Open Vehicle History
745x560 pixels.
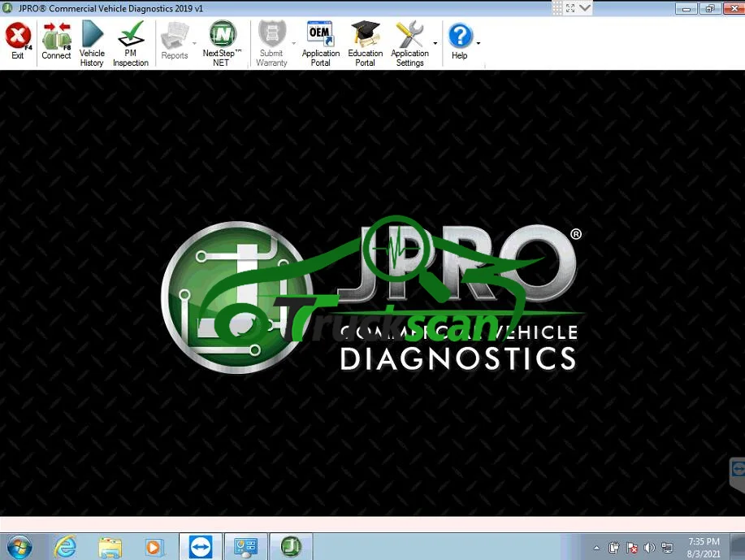92,43
